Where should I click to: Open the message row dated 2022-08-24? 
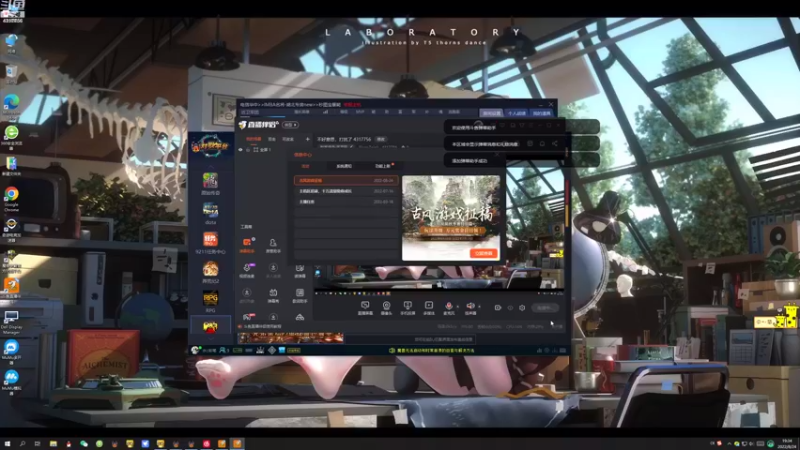346,180
